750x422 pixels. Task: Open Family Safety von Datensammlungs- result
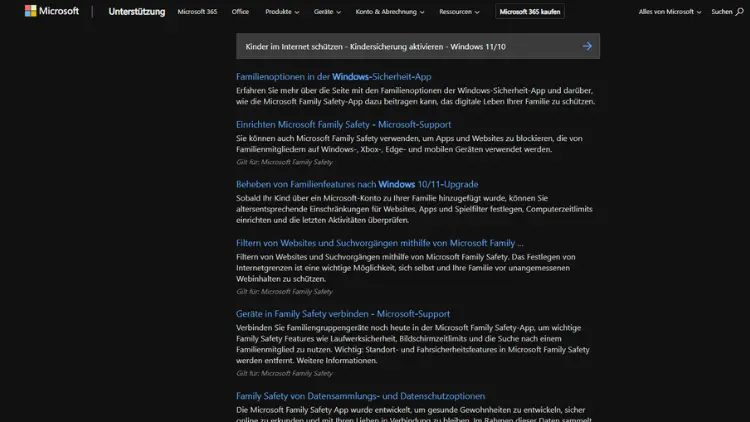click(360, 396)
